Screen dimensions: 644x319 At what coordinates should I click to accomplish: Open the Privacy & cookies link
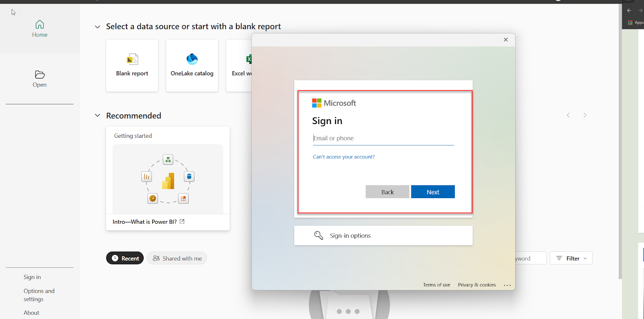coord(477,285)
